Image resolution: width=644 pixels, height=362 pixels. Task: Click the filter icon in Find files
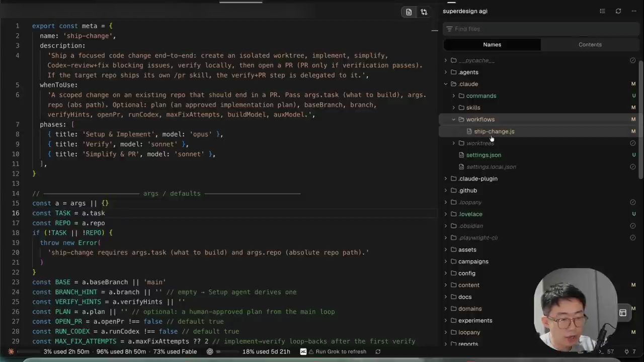(449, 29)
